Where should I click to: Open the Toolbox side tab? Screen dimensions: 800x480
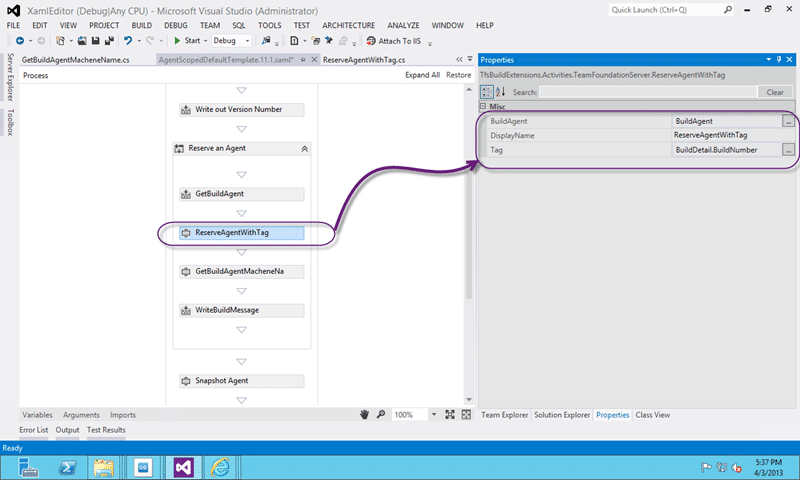tap(10, 122)
